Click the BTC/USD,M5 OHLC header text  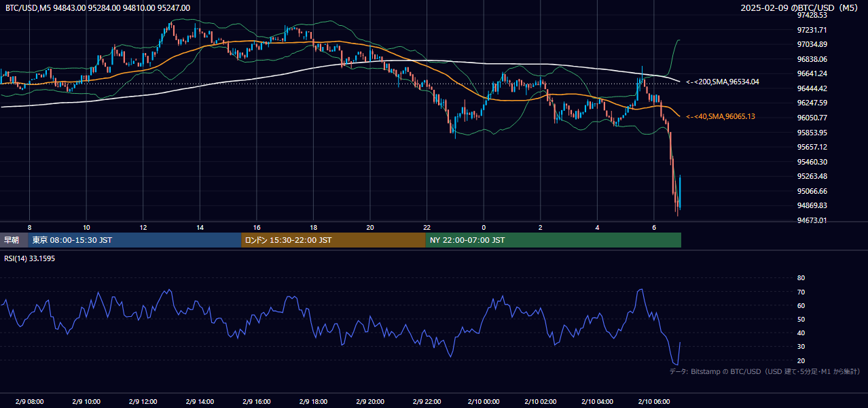point(98,7)
